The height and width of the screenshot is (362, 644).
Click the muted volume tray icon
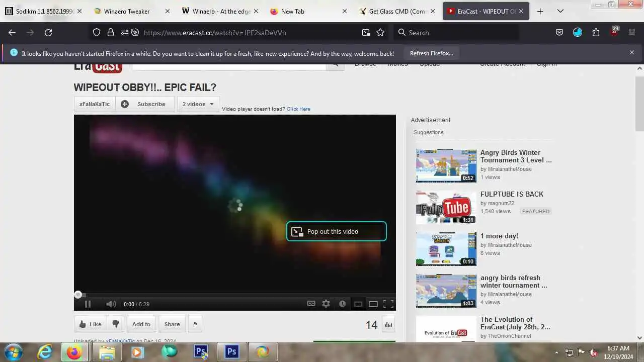[593, 352]
